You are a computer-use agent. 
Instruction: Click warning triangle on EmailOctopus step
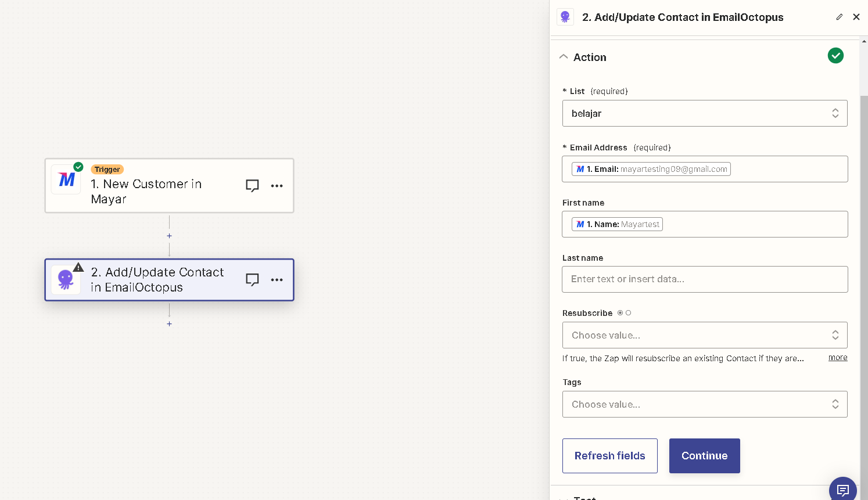coord(78,268)
